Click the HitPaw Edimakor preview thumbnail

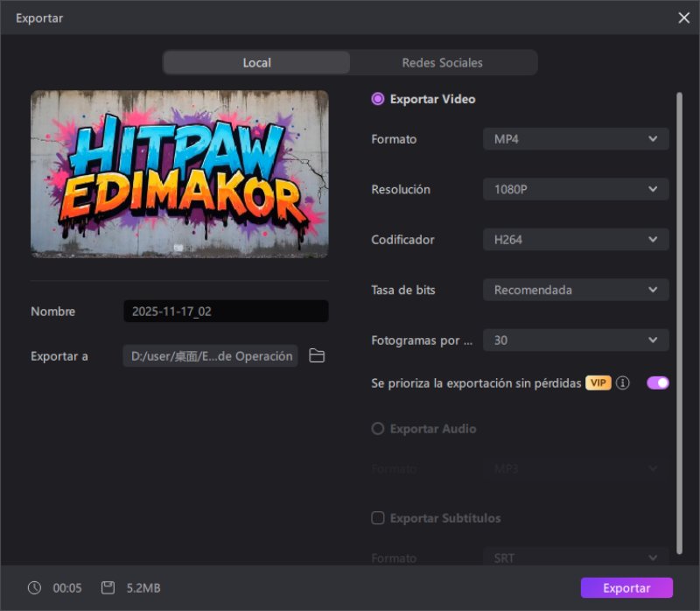pos(179,174)
